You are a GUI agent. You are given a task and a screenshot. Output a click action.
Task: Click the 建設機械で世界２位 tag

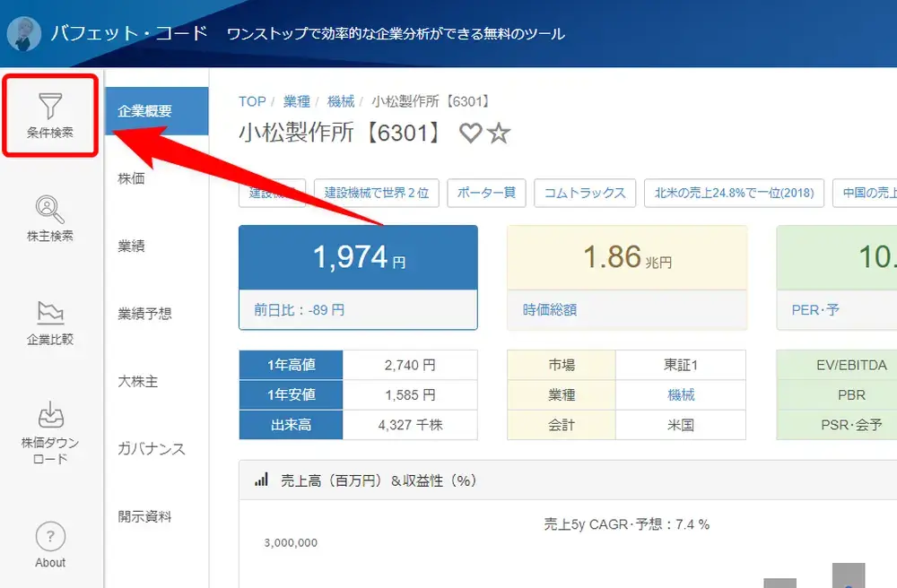click(377, 193)
